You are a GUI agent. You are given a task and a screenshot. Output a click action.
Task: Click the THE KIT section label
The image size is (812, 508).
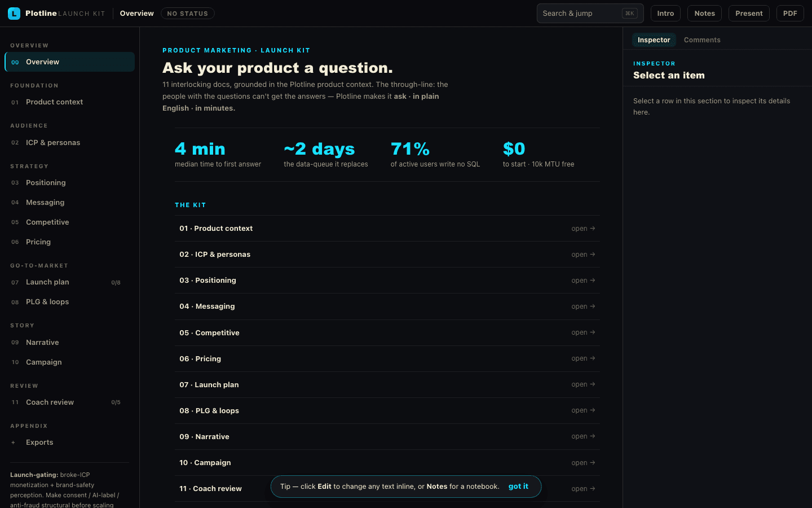190,205
